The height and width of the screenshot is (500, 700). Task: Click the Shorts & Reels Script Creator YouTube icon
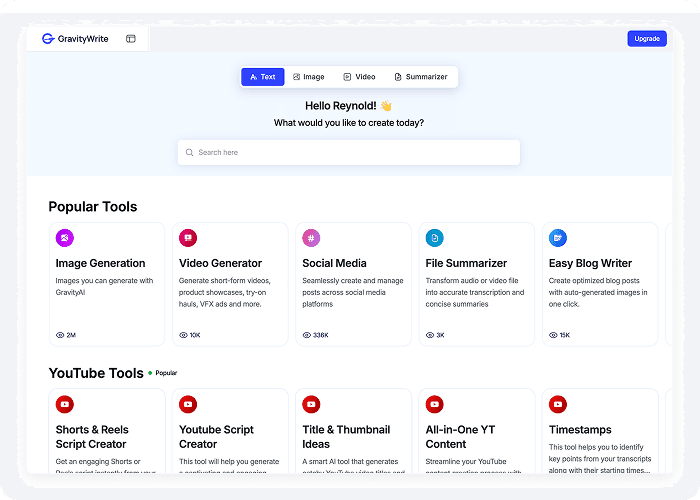point(65,404)
